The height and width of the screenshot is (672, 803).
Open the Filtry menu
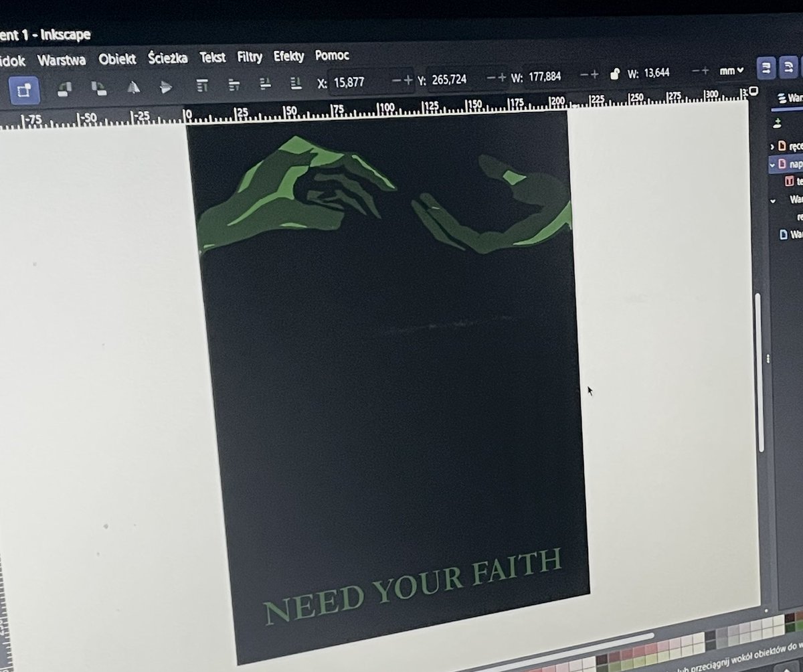(x=250, y=56)
